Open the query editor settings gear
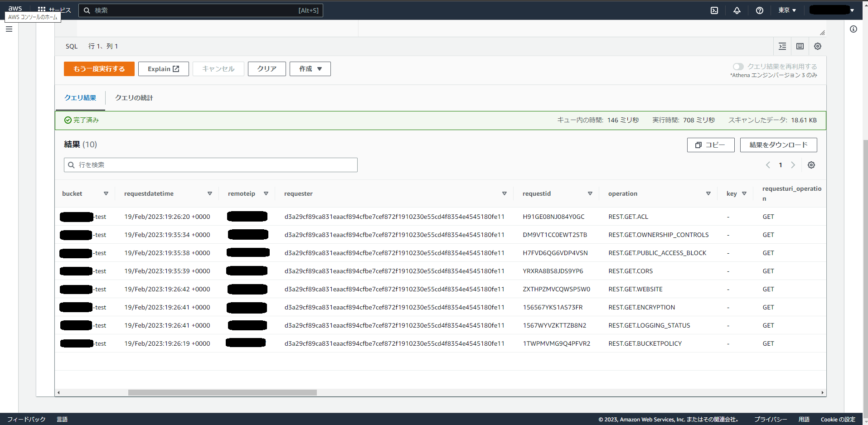 tap(818, 46)
